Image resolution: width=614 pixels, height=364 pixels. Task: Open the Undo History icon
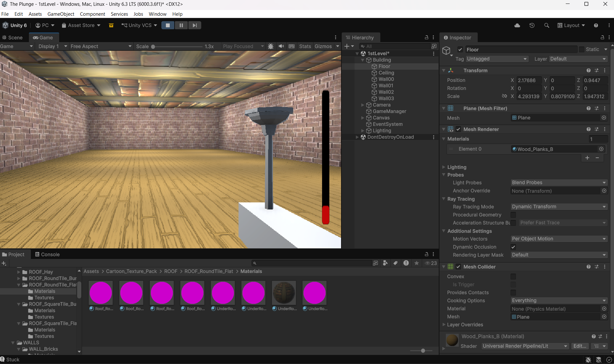532,25
